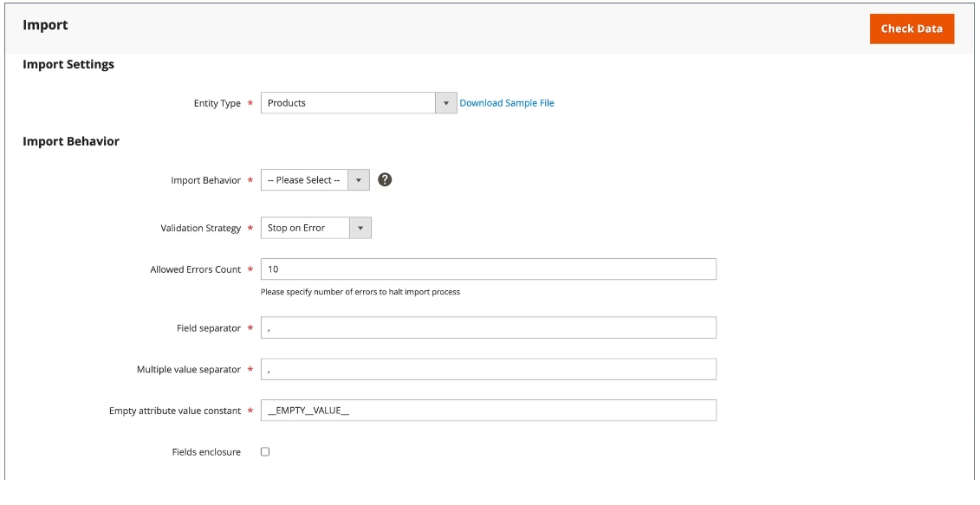Image resolution: width=980 pixels, height=505 pixels.
Task: Enable the Fields enclosure checkbox
Action: click(x=265, y=452)
